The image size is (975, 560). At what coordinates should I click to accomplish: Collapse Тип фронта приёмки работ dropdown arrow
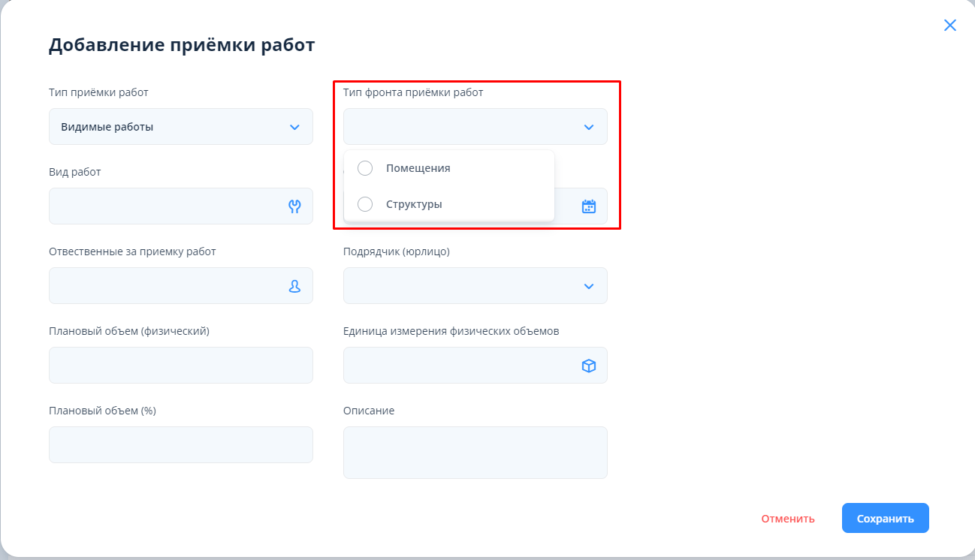coord(589,127)
